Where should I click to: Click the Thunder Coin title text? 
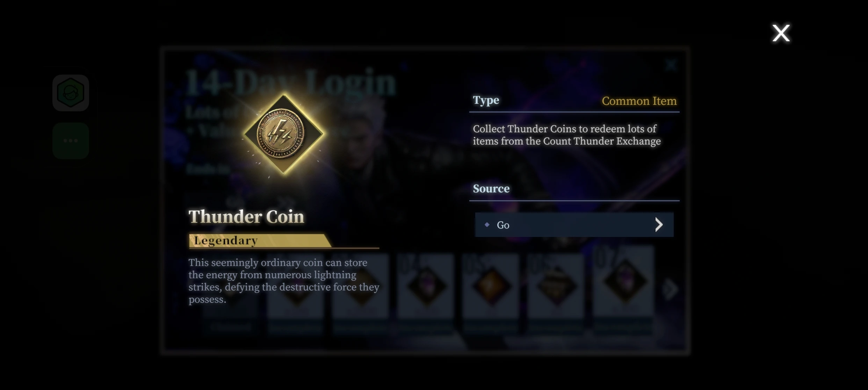(x=246, y=216)
